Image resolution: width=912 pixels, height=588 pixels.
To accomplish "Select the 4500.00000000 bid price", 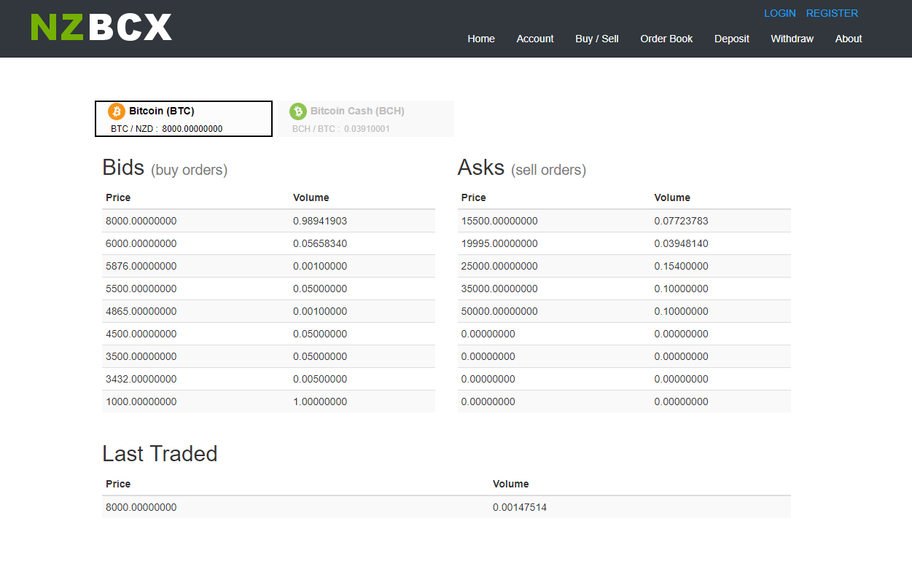I will [141, 334].
